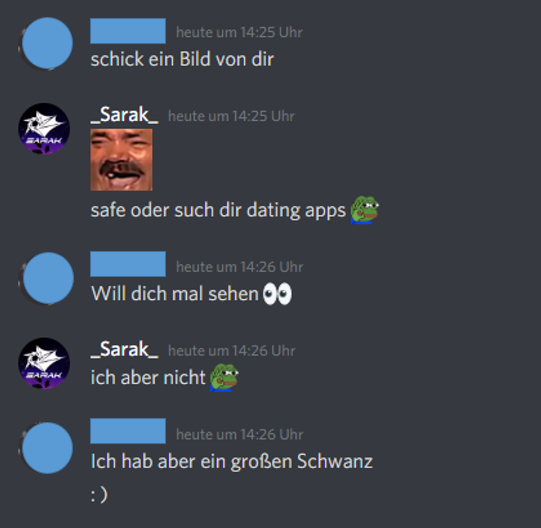
Task: Click the ': )' smiley message line
Action: click(99, 495)
